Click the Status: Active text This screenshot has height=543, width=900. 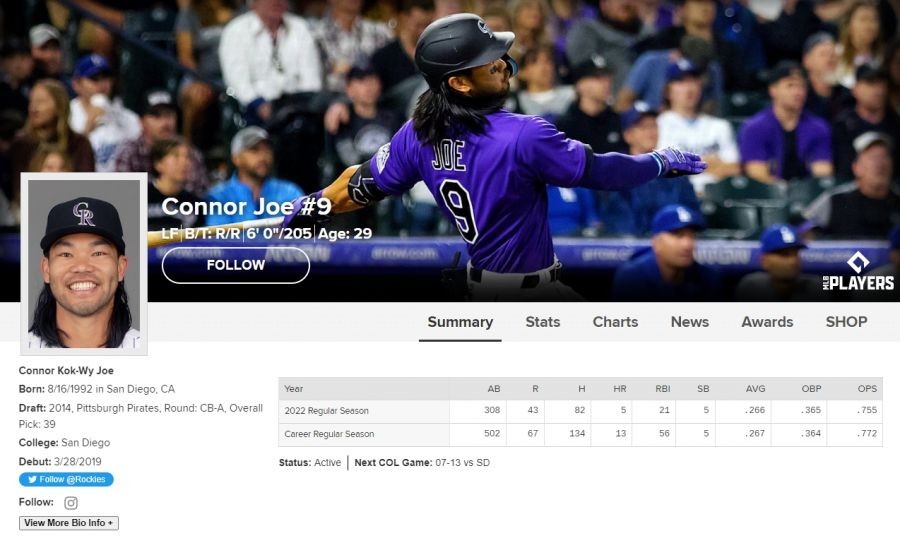point(310,463)
